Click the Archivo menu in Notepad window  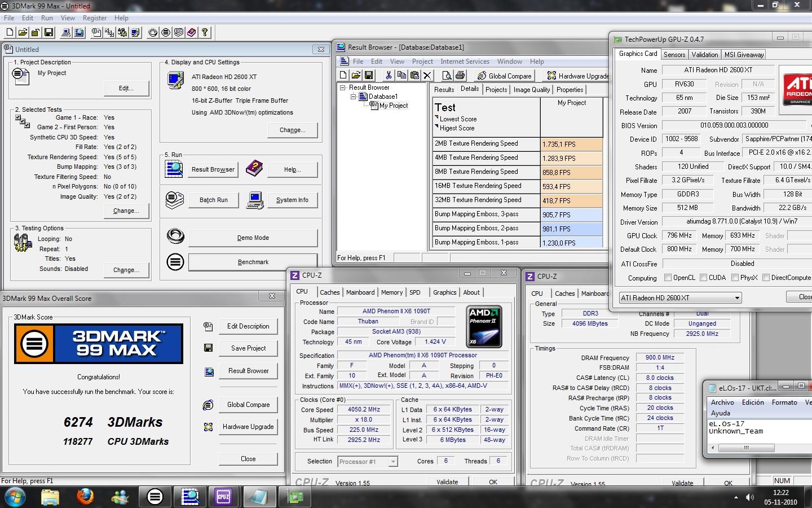coord(722,402)
